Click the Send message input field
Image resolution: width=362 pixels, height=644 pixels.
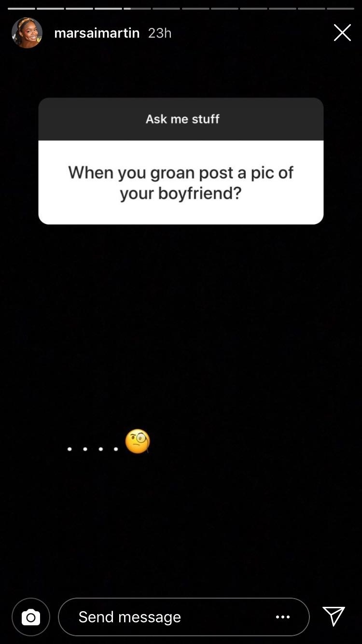pos(184,617)
